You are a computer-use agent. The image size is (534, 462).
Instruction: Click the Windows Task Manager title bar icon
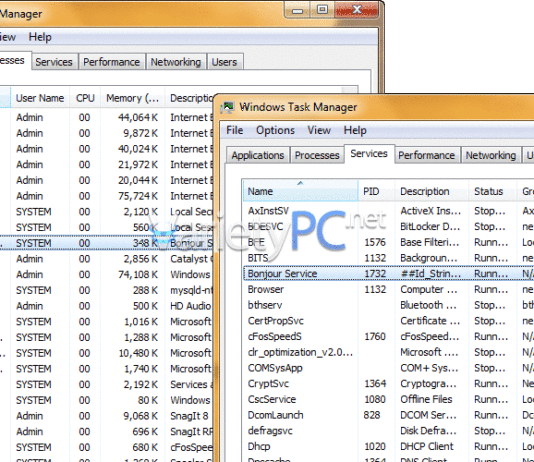pos(227,108)
